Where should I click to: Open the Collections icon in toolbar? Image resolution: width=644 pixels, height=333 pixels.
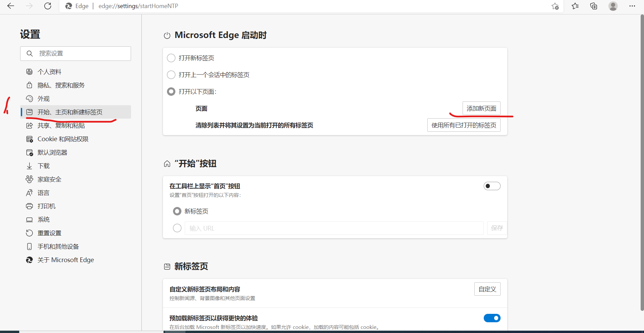pyautogui.click(x=593, y=6)
